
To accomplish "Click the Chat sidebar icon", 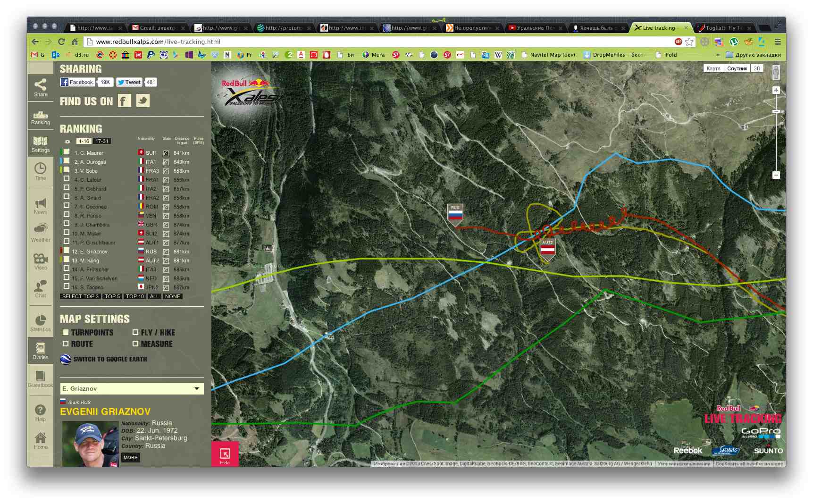I will tap(41, 289).
